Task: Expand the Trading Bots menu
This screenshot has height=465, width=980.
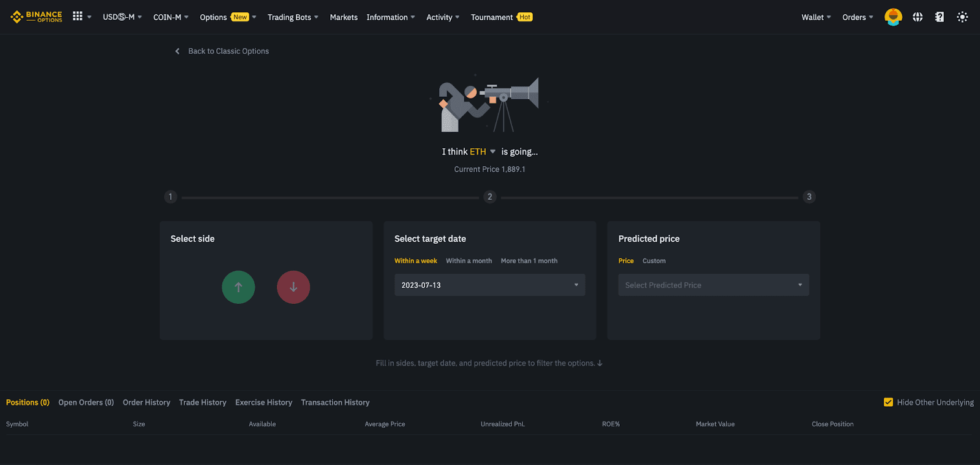Action: click(293, 17)
